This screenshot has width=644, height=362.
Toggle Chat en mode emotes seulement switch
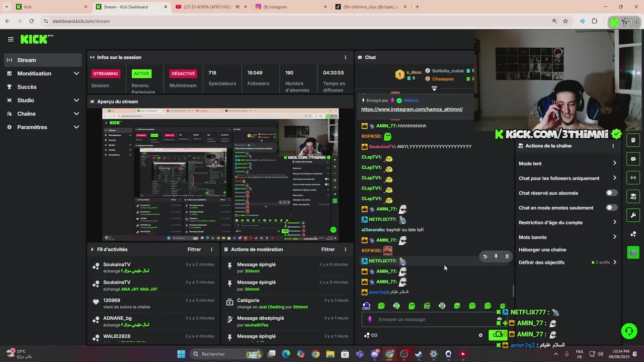coord(611,208)
